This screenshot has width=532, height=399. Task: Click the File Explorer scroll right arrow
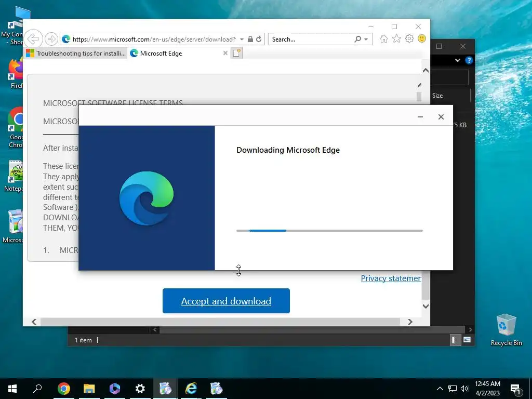point(470,329)
